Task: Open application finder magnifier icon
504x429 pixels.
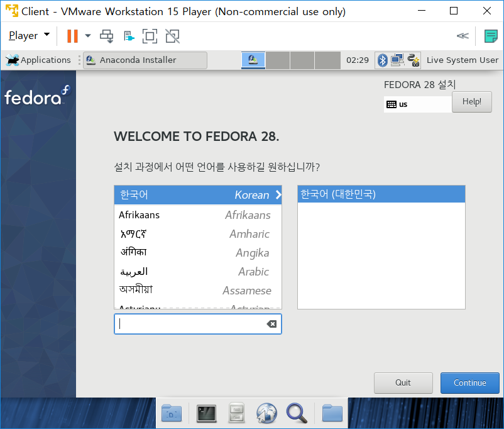Action: (x=297, y=413)
